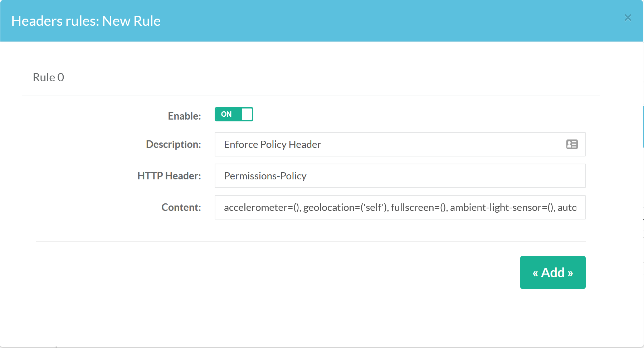Screen dimensions: 644x348
Task: Click the word 'Add' on the green button
Action: click(x=553, y=272)
